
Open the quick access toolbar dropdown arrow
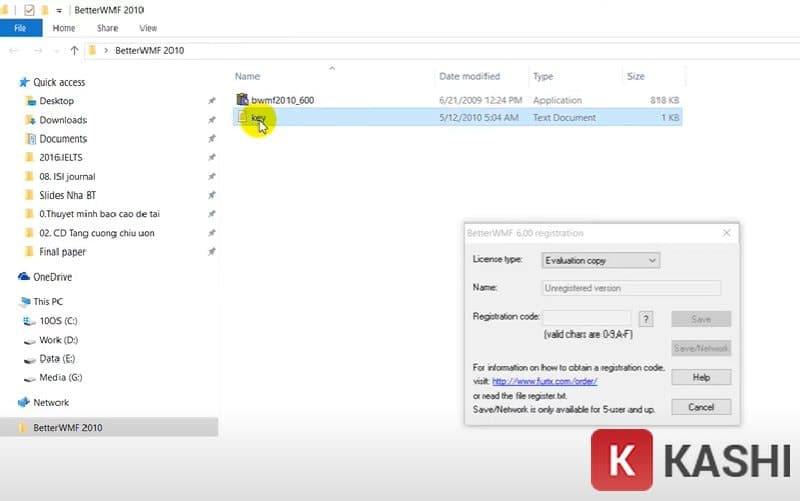point(59,10)
